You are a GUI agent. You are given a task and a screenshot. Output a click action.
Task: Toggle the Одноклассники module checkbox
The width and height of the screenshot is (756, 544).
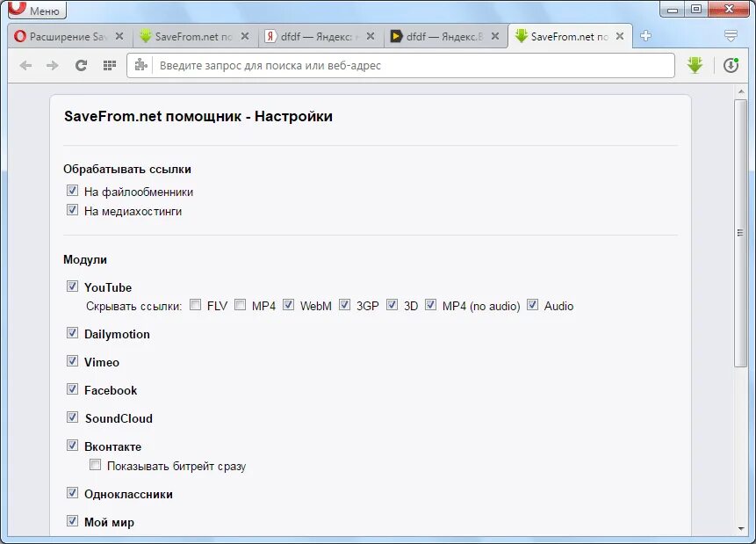tap(72, 493)
